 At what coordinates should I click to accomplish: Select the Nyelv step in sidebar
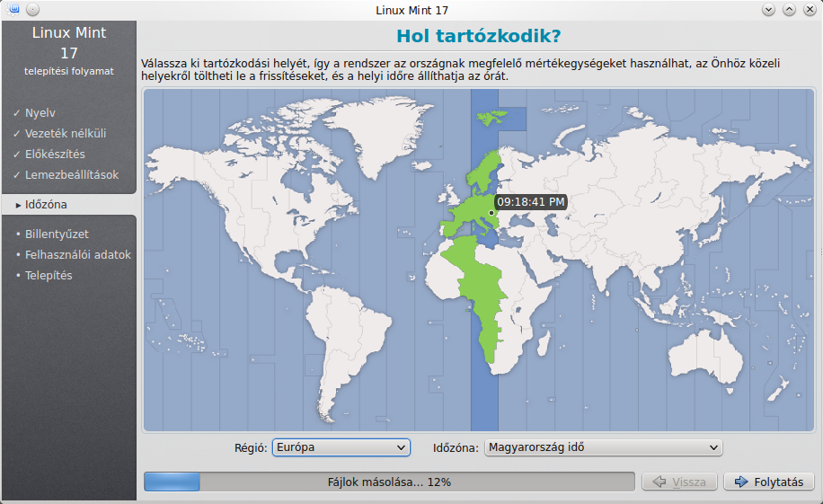click(40, 113)
